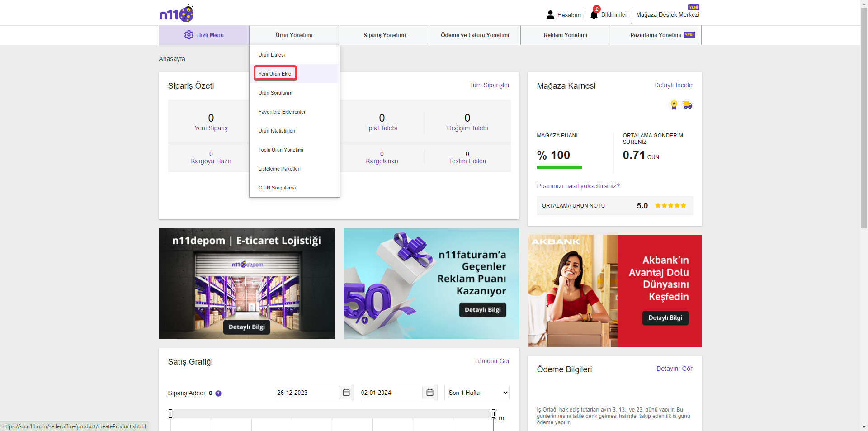
Task: Open Ödeme ve Fatura Yönetimi menu
Action: (475, 35)
